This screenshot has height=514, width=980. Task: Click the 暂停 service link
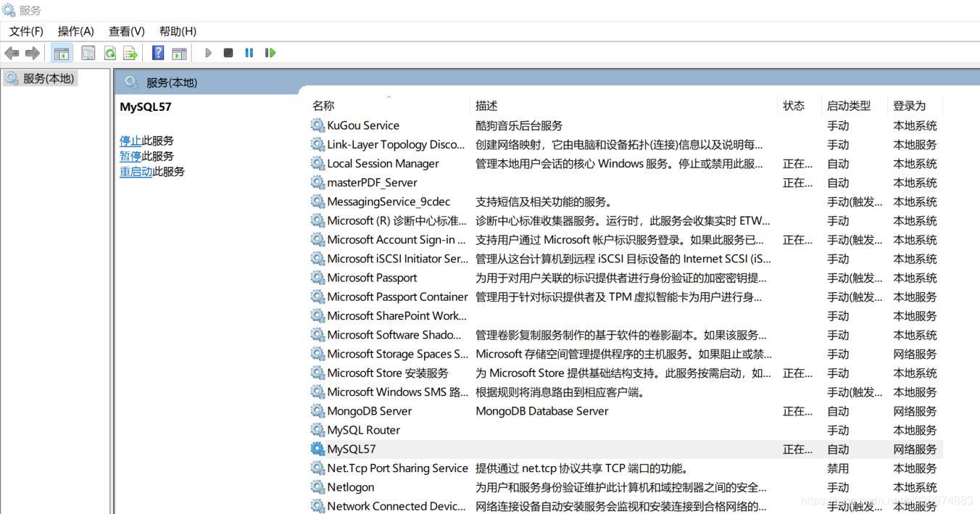point(130,156)
